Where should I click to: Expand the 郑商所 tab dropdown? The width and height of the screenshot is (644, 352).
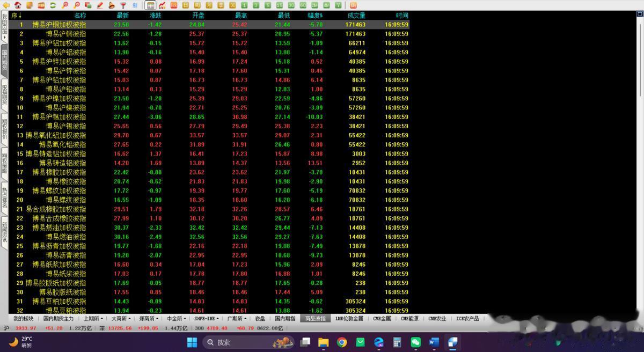coord(157,318)
